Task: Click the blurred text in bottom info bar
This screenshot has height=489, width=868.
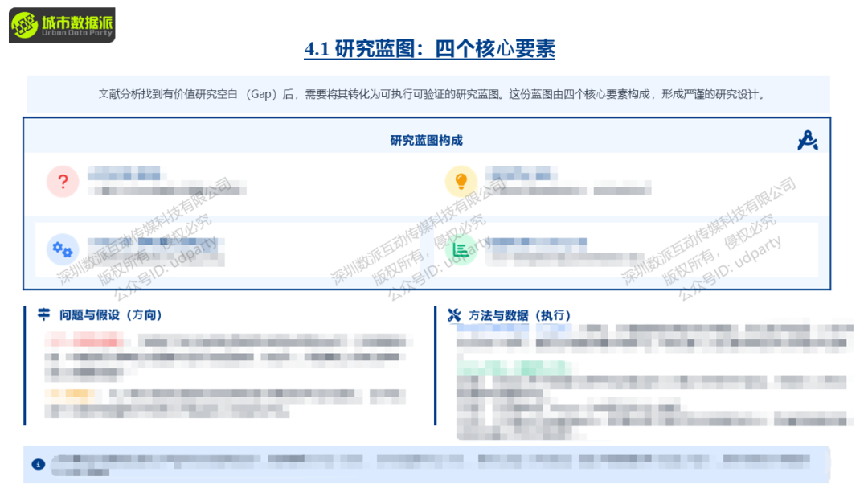Action: pyautogui.click(x=430, y=462)
